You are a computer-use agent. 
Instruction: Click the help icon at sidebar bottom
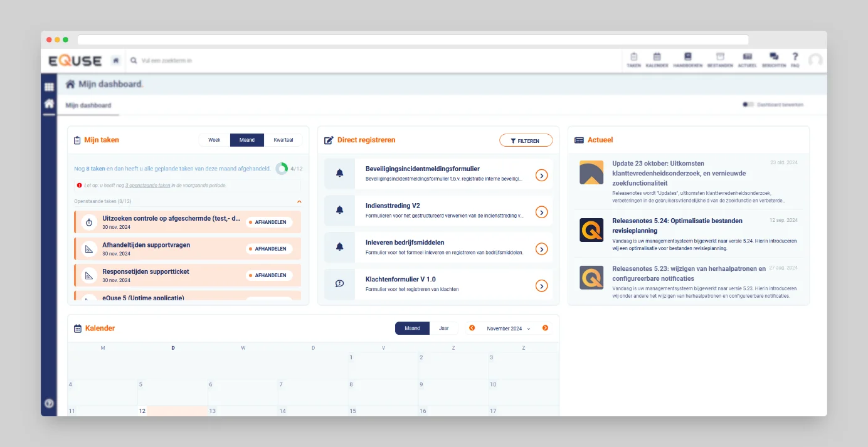(x=49, y=403)
